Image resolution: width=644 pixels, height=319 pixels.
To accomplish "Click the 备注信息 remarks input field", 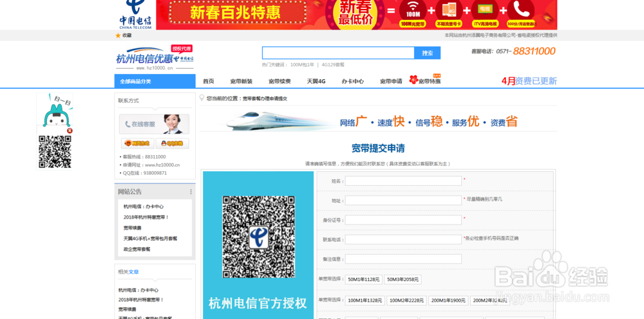I will click(403, 259).
